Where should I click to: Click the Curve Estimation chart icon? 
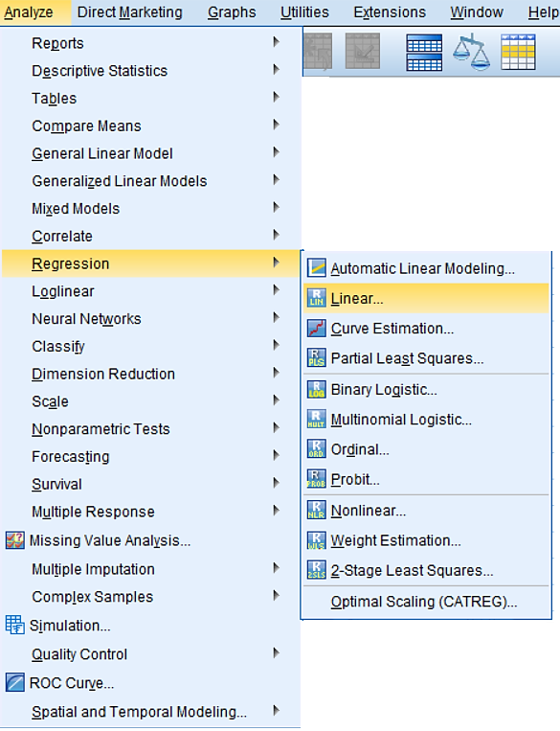pyautogui.click(x=316, y=329)
